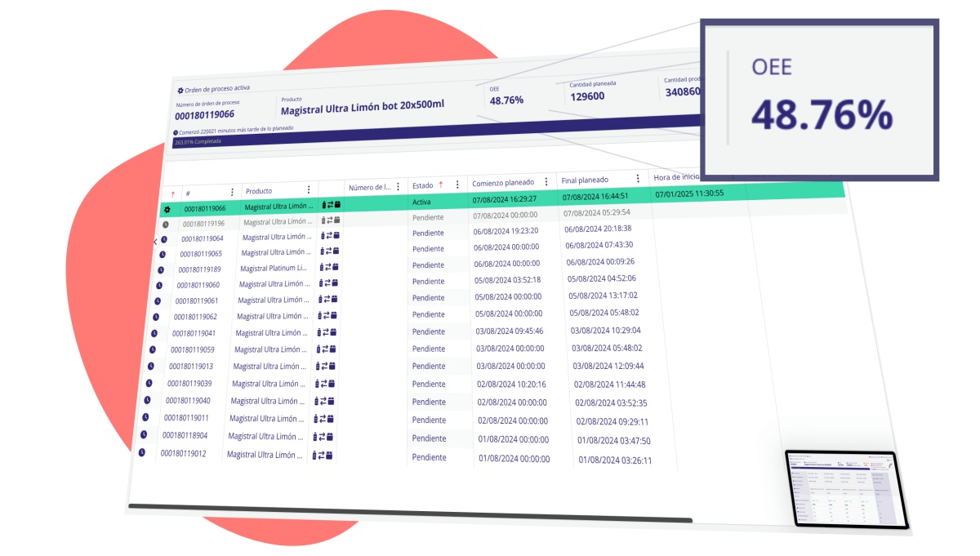
Task: Collapse panel with left chevron arrow
Action: tap(155, 242)
